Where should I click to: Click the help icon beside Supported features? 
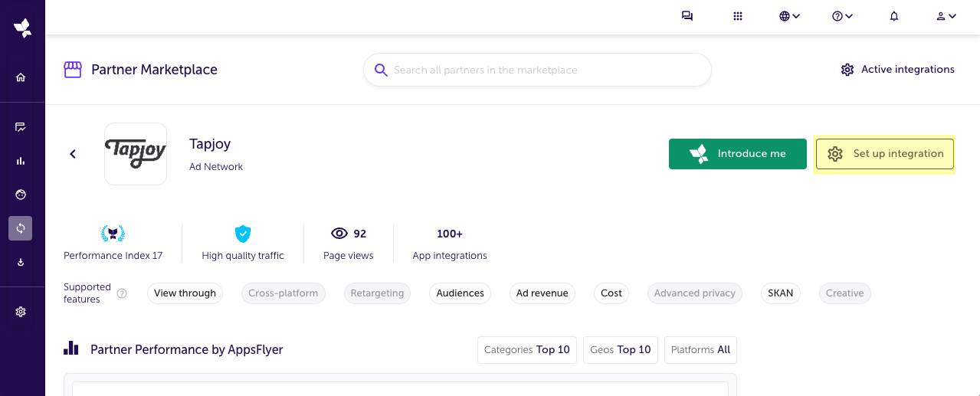point(122,293)
